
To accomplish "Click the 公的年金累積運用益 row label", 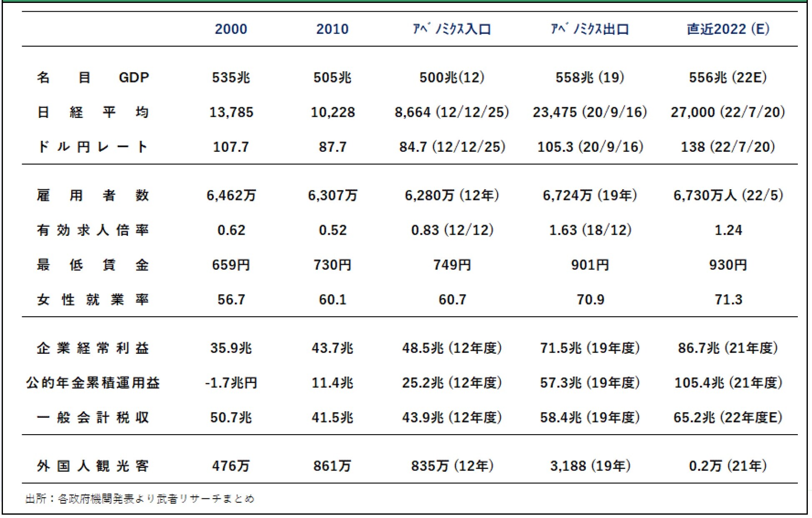I will [92, 383].
